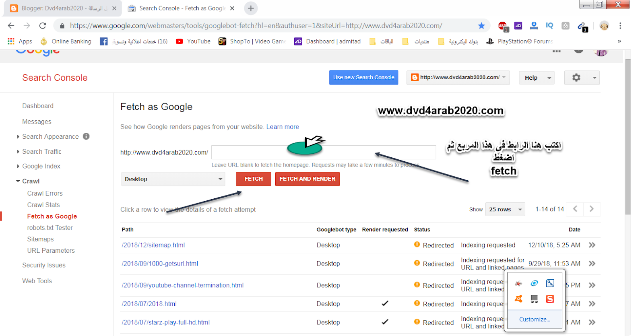The height and width of the screenshot is (336, 644).
Task: Open the Learn more link
Action: click(283, 127)
